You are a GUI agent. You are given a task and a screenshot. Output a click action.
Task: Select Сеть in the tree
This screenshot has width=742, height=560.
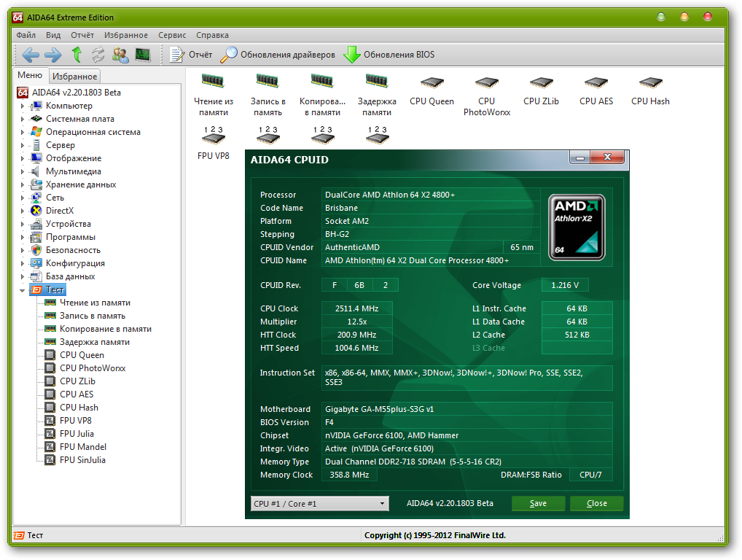(x=55, y=198)
